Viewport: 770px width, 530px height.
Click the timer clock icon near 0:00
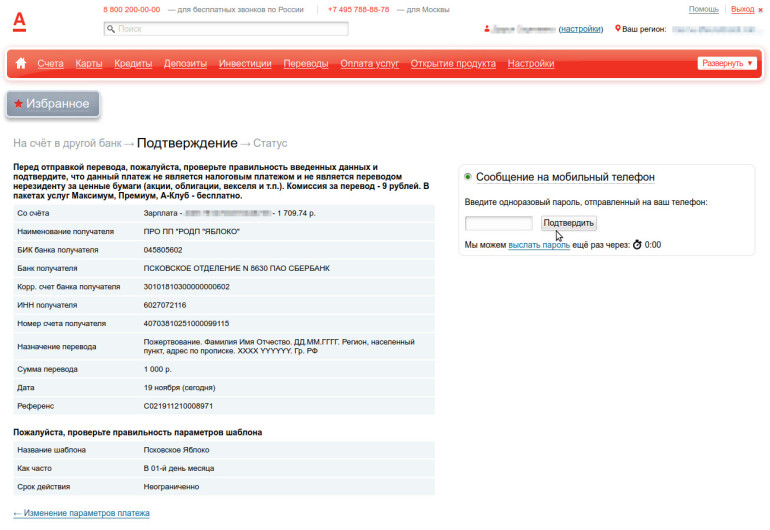[x=637, y=245]
